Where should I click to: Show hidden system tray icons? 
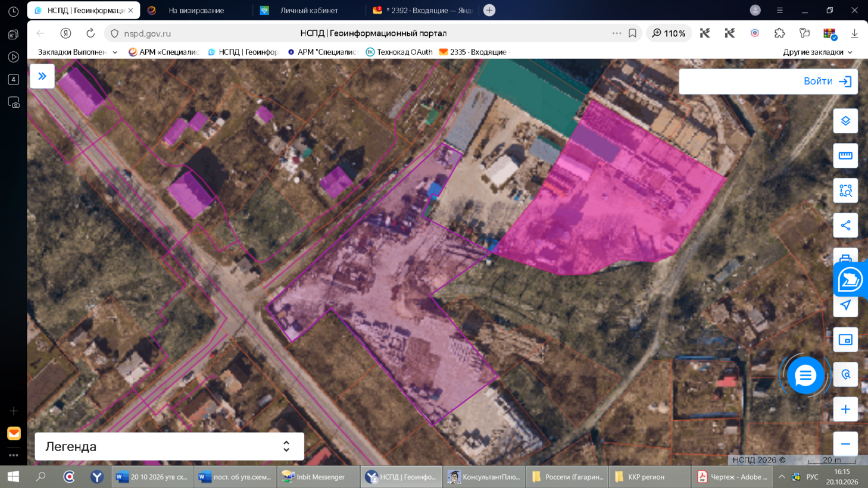[x=782, y=477]
